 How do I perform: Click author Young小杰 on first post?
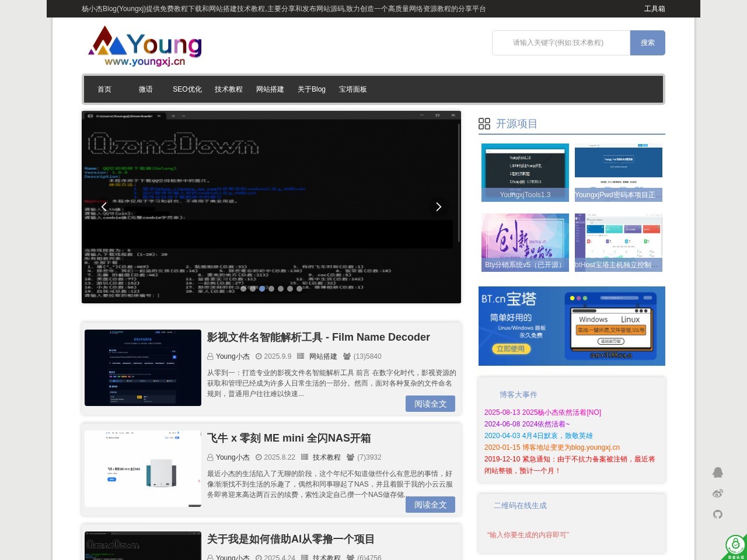[x=233, y=356]
